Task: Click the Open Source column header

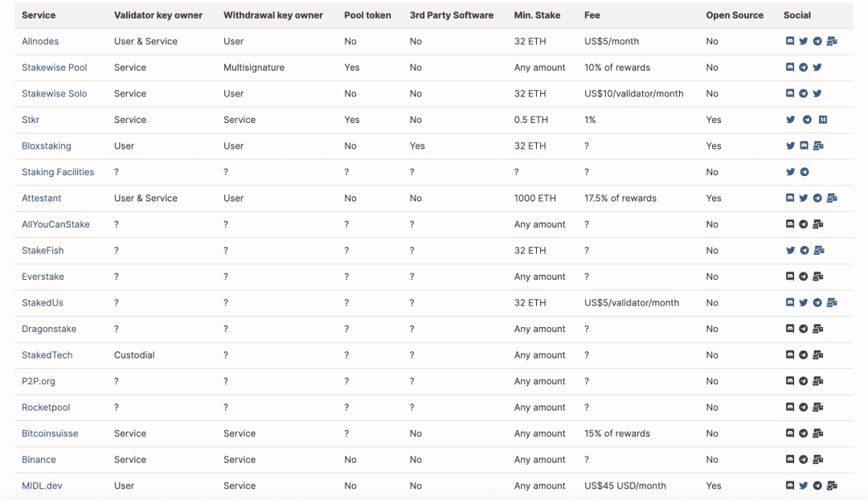Action: 735,15
